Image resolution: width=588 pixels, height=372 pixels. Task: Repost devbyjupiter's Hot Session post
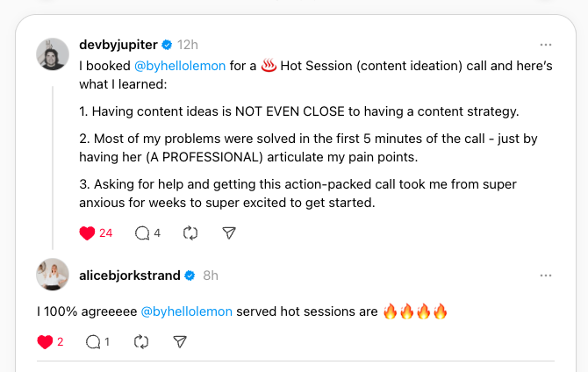[x=190, y=233]
